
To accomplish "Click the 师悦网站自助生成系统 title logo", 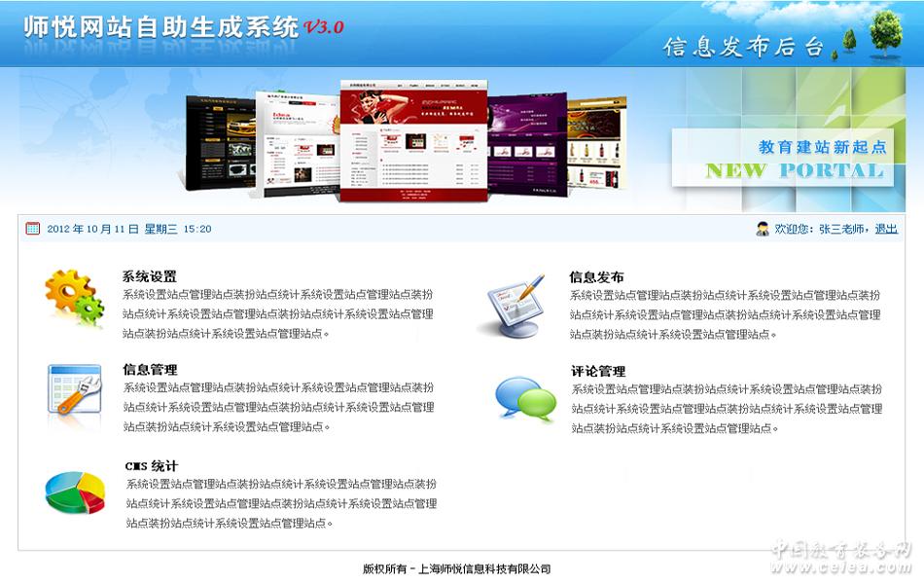I will [160, 27].
